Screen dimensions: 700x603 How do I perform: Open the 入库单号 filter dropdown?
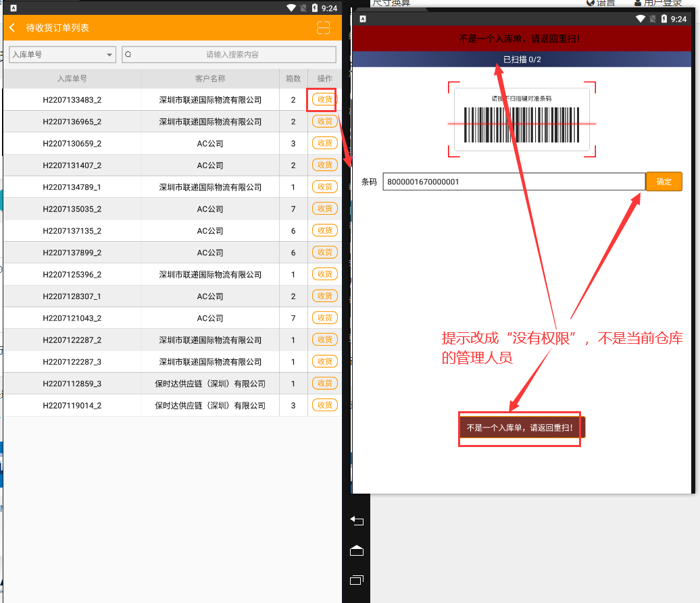61,55
